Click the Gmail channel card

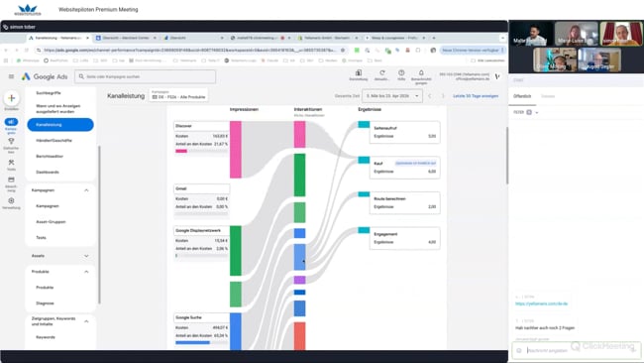tap(201, 200)
